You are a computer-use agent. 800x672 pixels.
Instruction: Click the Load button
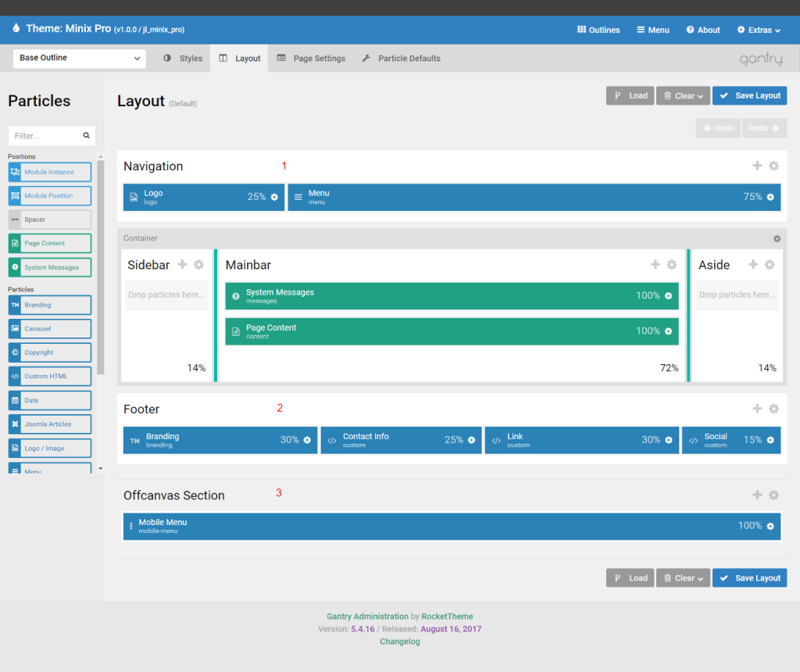[x=630, y=95]
